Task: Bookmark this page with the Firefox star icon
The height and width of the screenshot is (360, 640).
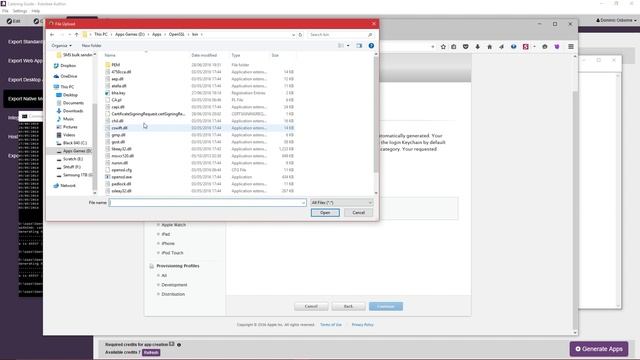Action: [x=443, y=47]
